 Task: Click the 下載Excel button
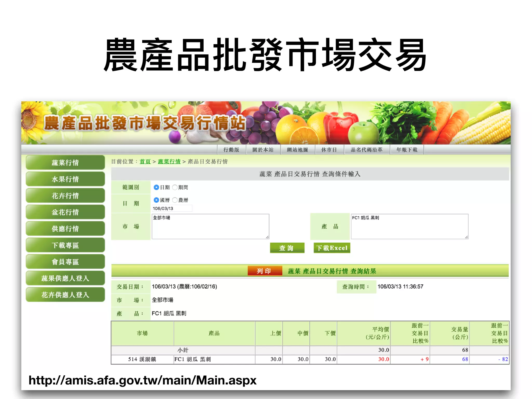click(x=332, y=248)
